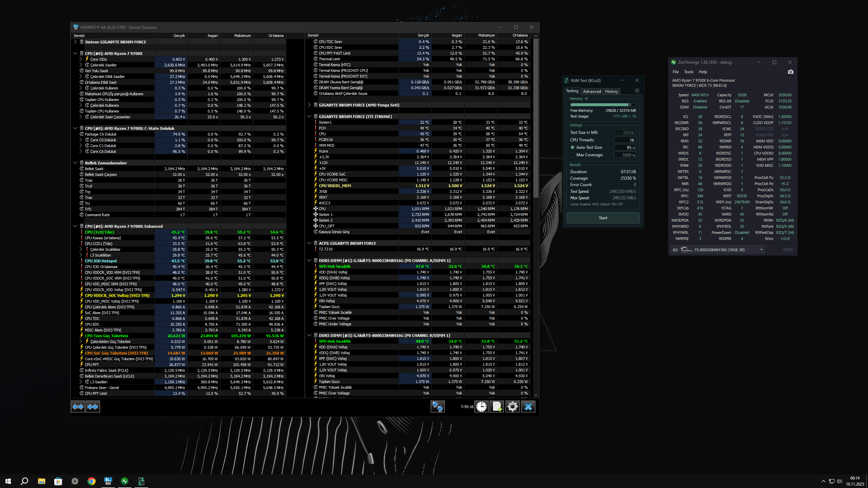Switch to RAM Test Advanced tab
Screen dimensions: 868x488
click(x=592, y=91)
